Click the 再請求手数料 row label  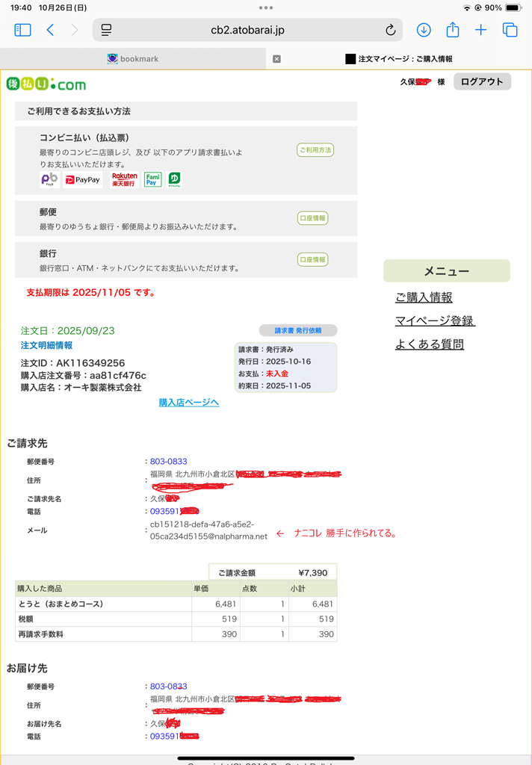pos(41,634)
